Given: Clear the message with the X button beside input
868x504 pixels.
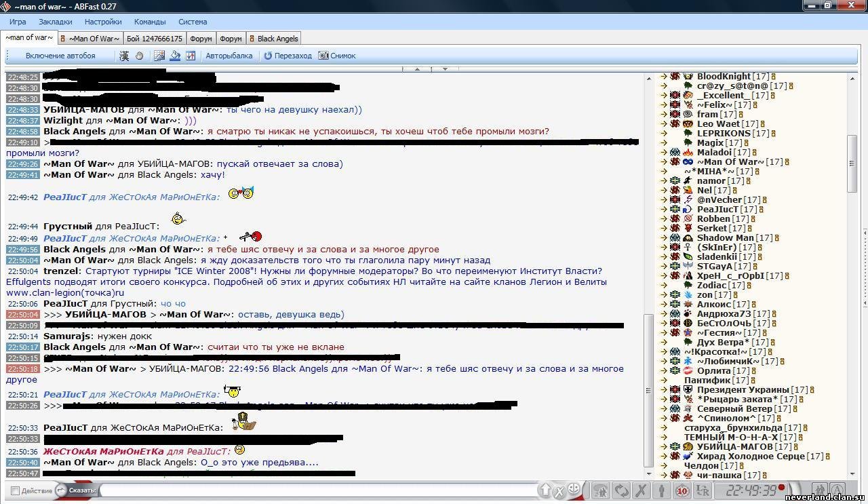Looking at the screenshot, I should point(560,490).
